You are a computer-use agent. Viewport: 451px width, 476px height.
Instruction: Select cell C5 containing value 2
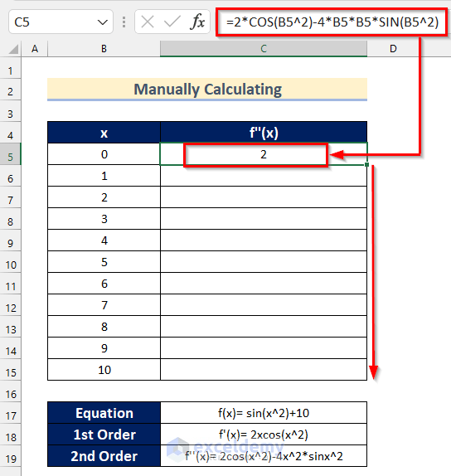(264, 154)
